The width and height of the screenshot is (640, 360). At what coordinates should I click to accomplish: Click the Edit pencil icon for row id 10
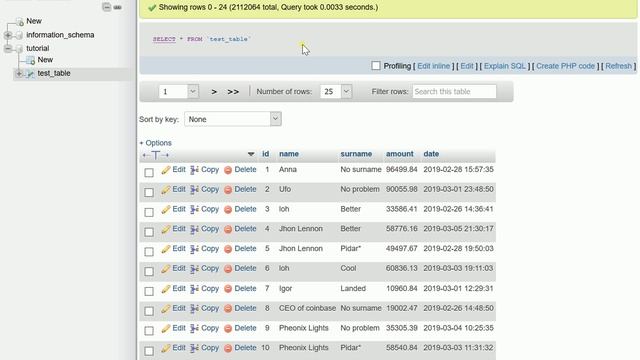[165, 348]
